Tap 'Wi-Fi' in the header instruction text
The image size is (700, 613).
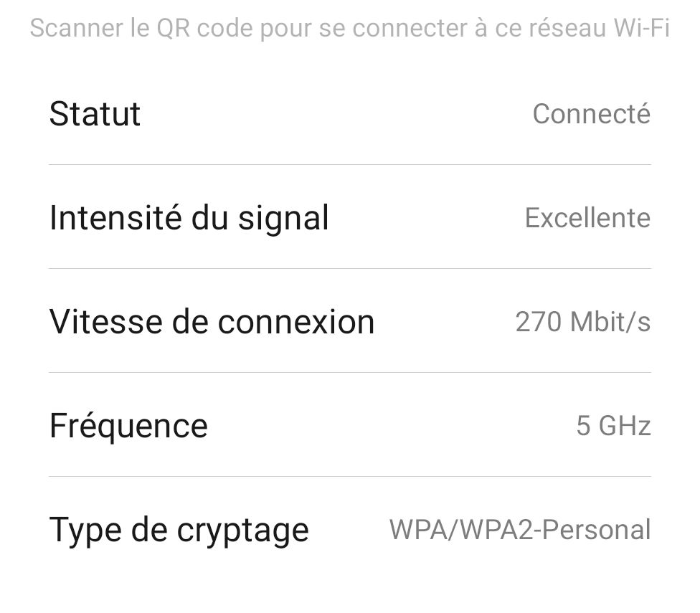pos(644,27)
